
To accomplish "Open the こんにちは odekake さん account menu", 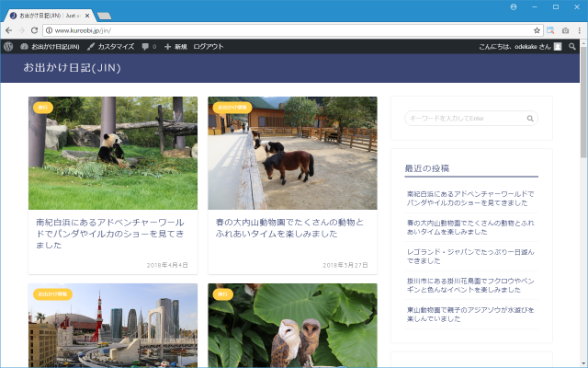I will [520, 47].
